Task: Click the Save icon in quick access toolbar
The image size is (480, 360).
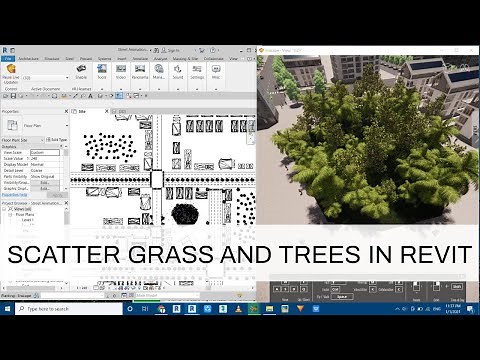Action: 13,96
